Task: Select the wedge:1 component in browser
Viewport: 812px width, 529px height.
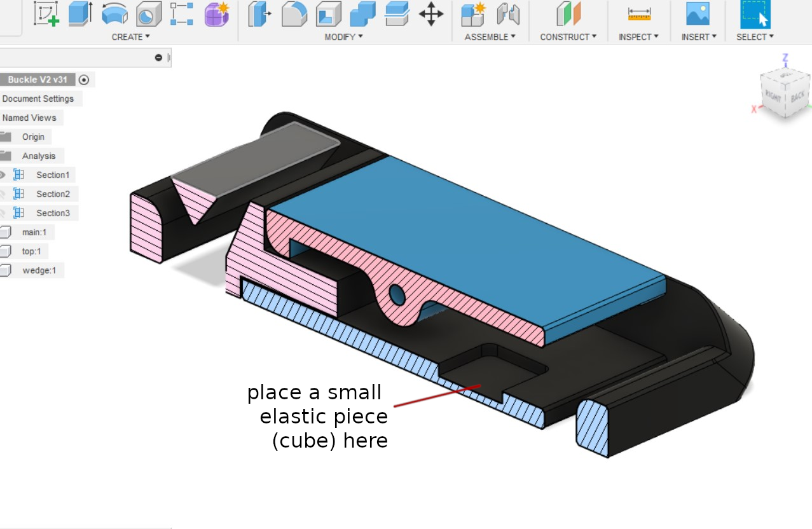Action: point(39,270)
